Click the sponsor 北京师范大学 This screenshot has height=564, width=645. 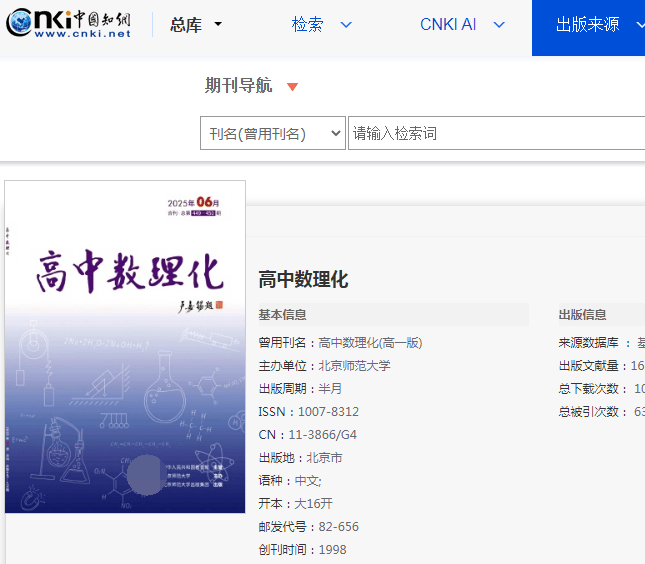[354, 366]
